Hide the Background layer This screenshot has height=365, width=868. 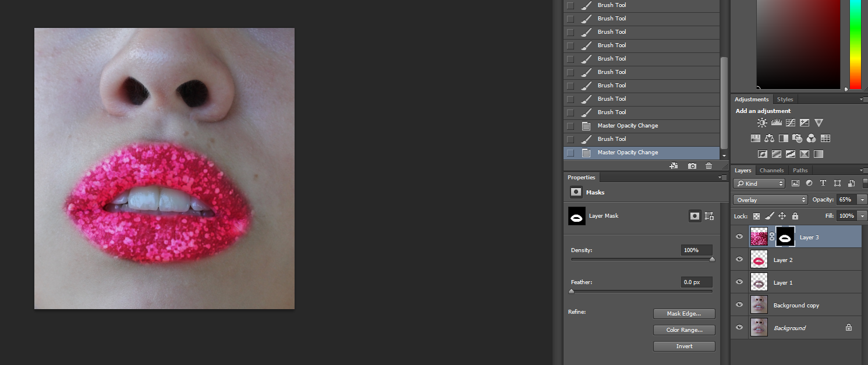click(739, 327)
